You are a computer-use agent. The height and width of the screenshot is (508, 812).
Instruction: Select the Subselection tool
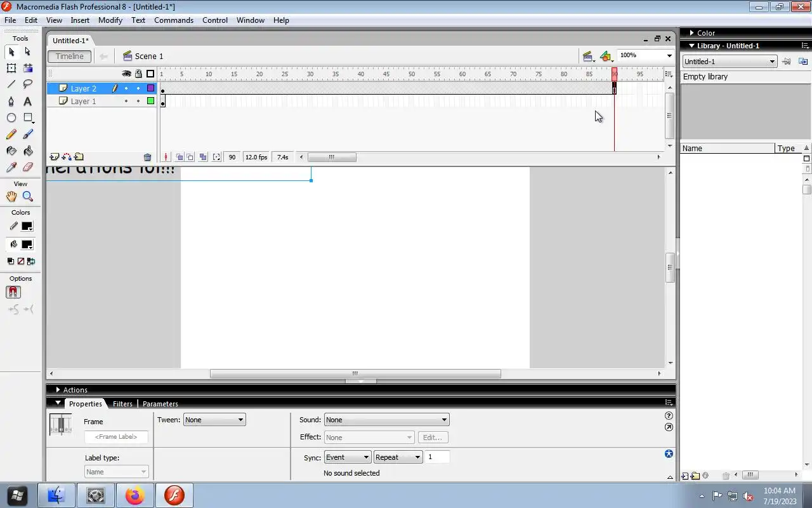[x=28, y=52]
